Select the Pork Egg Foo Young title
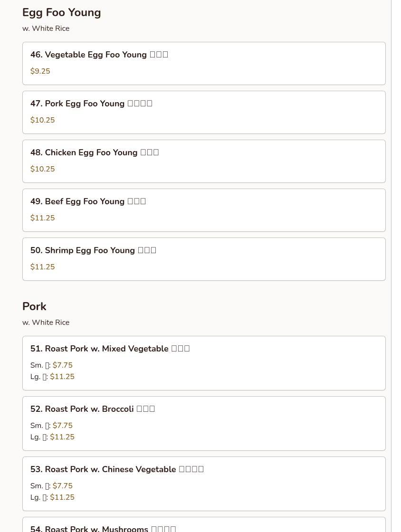 [91, 104]
